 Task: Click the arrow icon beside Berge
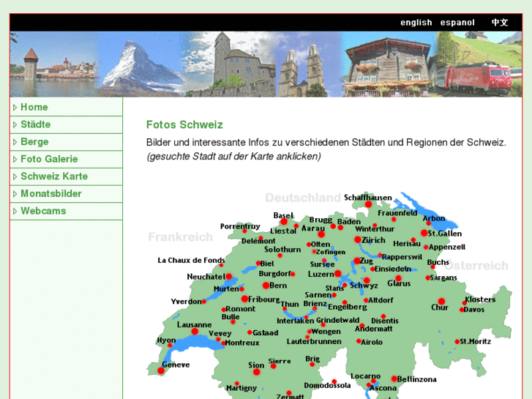pyautogui.click(x=15, y=142)
